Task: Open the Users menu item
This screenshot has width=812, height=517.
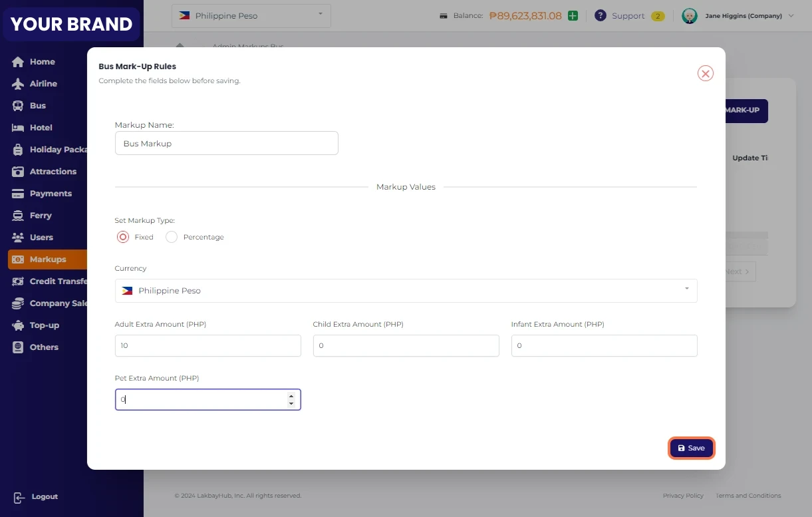Action: click(41, 238)
